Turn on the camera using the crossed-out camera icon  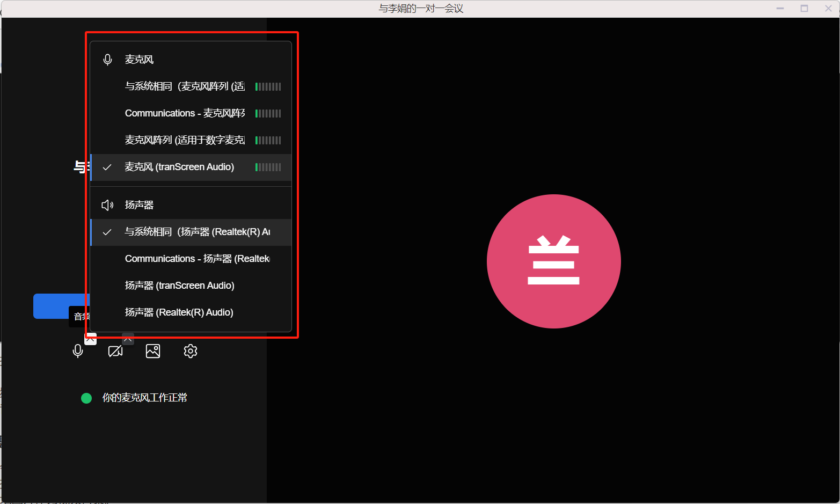click(115, 351)
